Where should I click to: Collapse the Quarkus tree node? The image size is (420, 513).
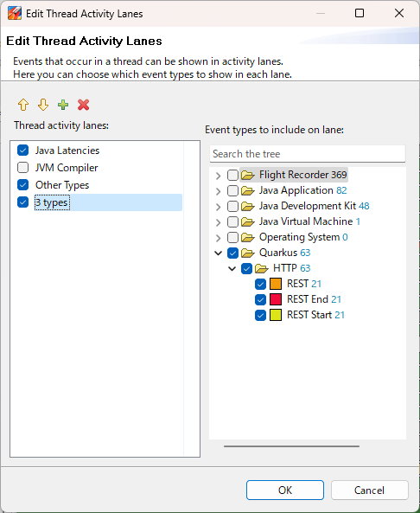(219, 253)
